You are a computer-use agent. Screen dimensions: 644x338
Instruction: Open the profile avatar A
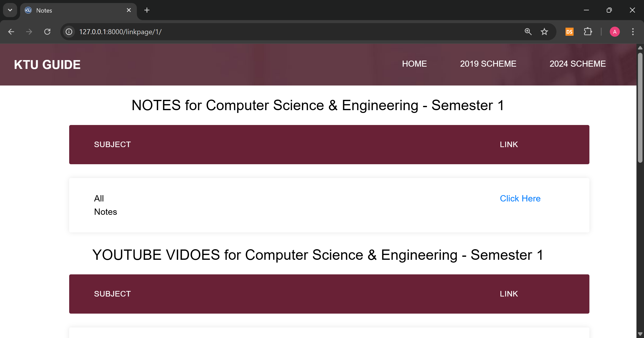[615, 32]
